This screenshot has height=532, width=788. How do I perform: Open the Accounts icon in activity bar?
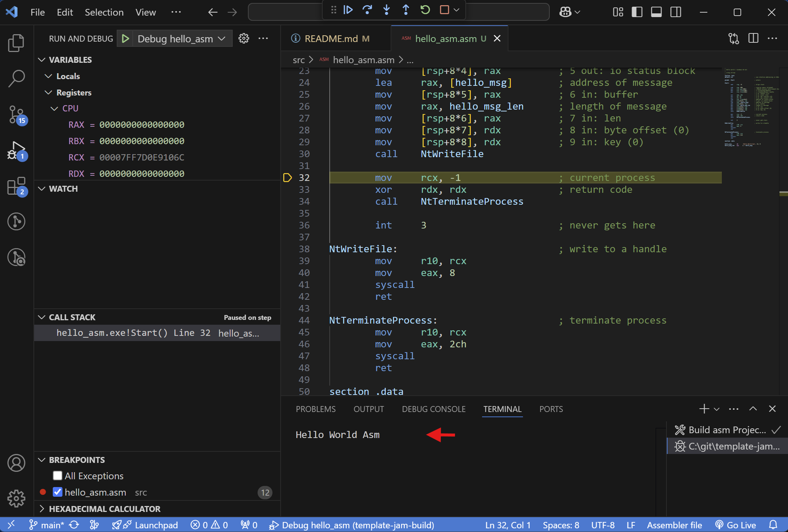tap(16, 463)
